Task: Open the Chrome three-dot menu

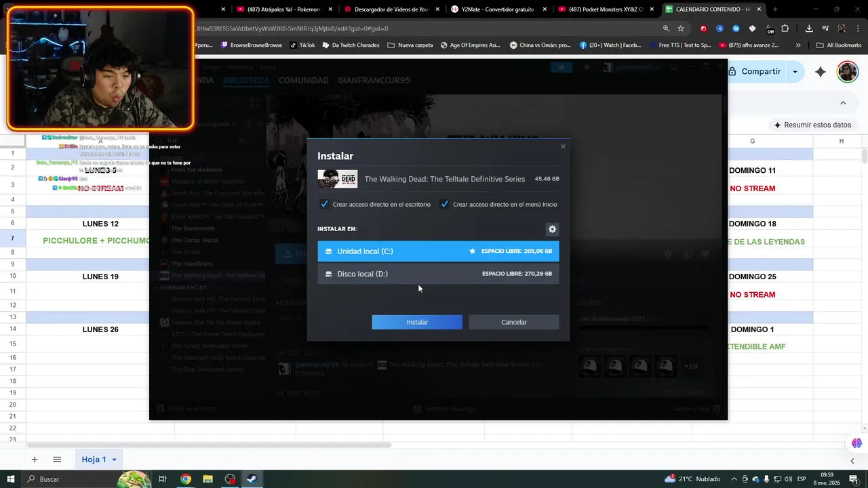Action: point(858,28)
